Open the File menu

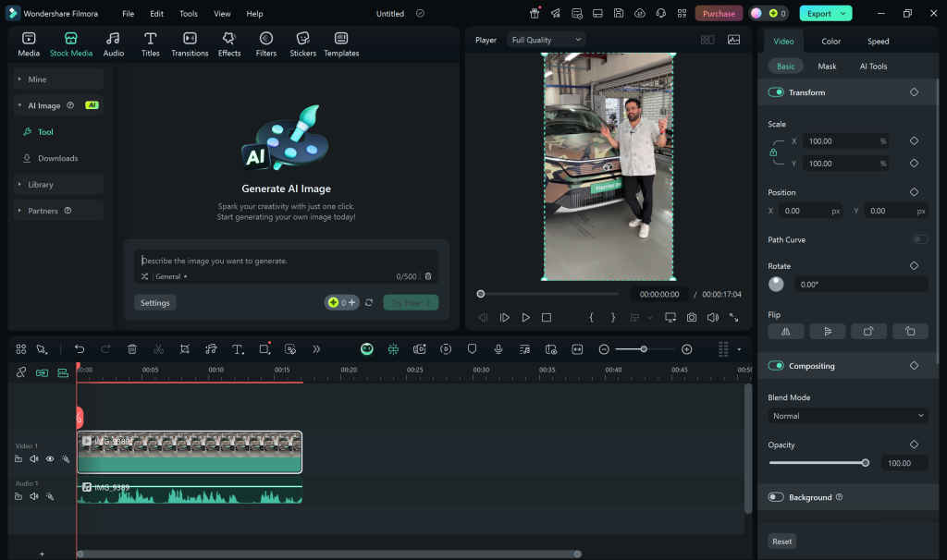click(128, 13)
